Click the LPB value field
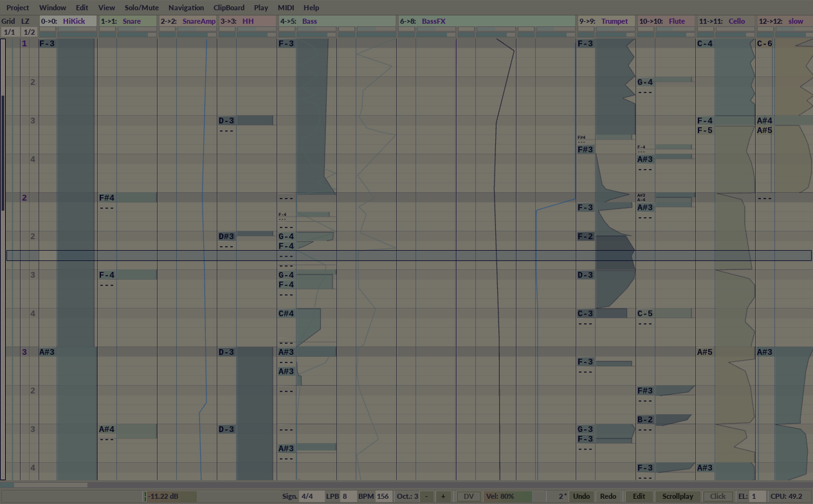Viewport: 813px width, 504px height. coord(347,496)
